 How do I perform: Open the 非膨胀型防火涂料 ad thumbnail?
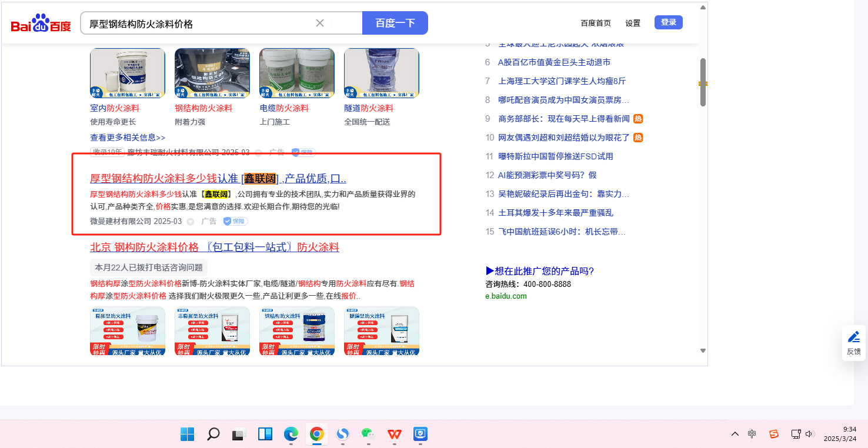pyautogui.click(x=212, y=331)
